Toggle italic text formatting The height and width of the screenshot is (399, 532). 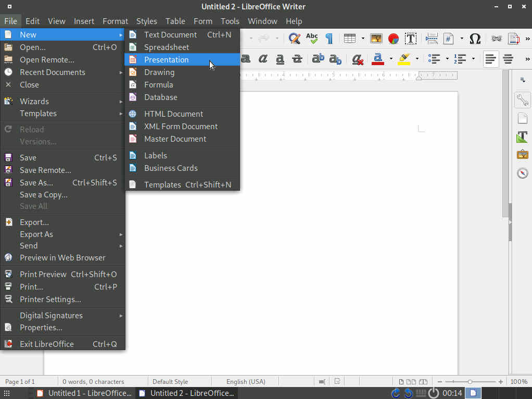pyautogui.click(x=262, y=59)
